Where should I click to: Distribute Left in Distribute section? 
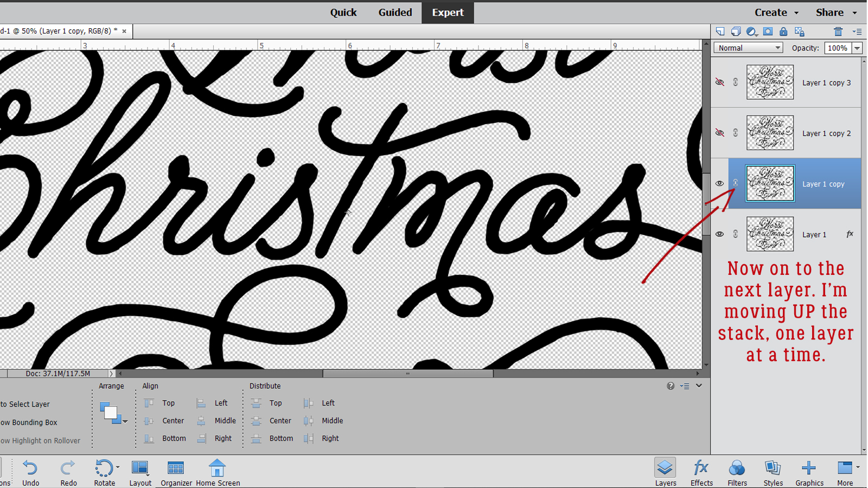point(320,403)
